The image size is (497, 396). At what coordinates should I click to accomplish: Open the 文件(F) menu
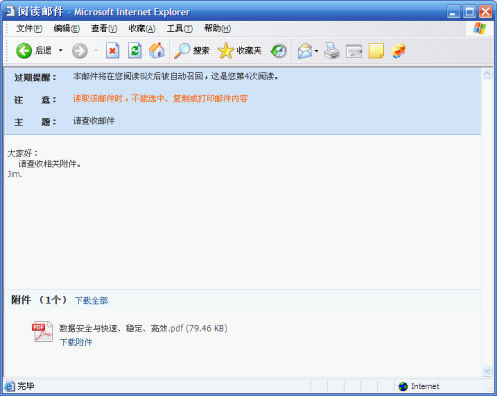(x=29, y=29)
